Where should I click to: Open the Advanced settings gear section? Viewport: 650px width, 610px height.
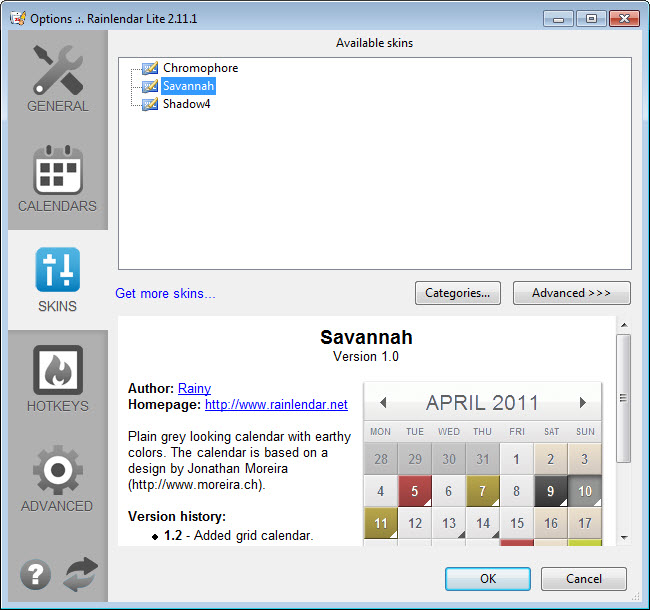point(58,479)
